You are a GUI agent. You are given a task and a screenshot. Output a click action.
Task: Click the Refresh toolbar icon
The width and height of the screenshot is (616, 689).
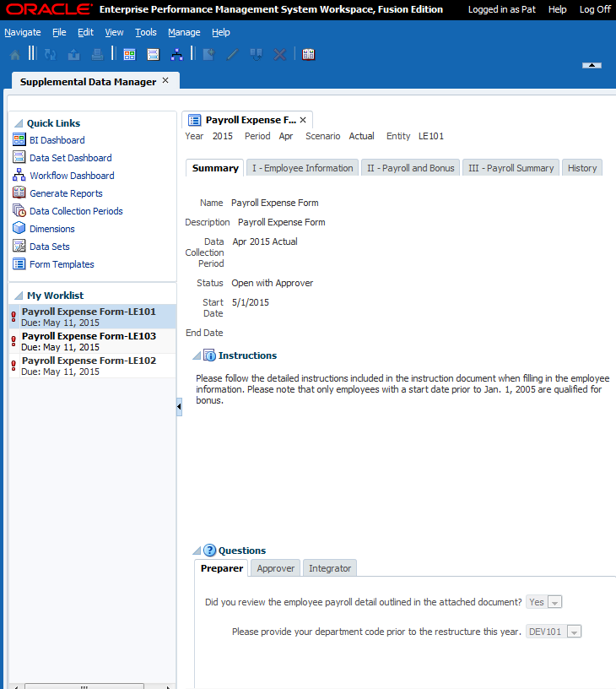[50, 55]
